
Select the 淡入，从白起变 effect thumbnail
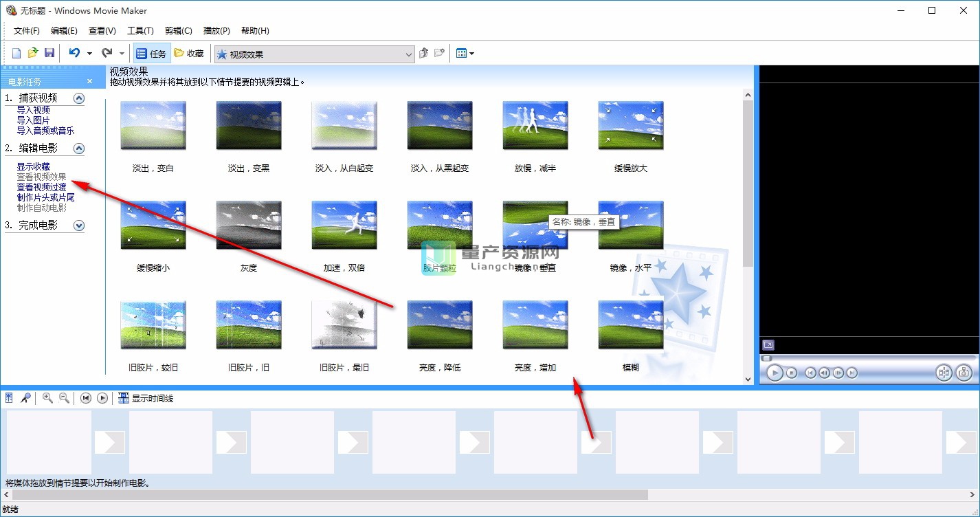[344, 125]
